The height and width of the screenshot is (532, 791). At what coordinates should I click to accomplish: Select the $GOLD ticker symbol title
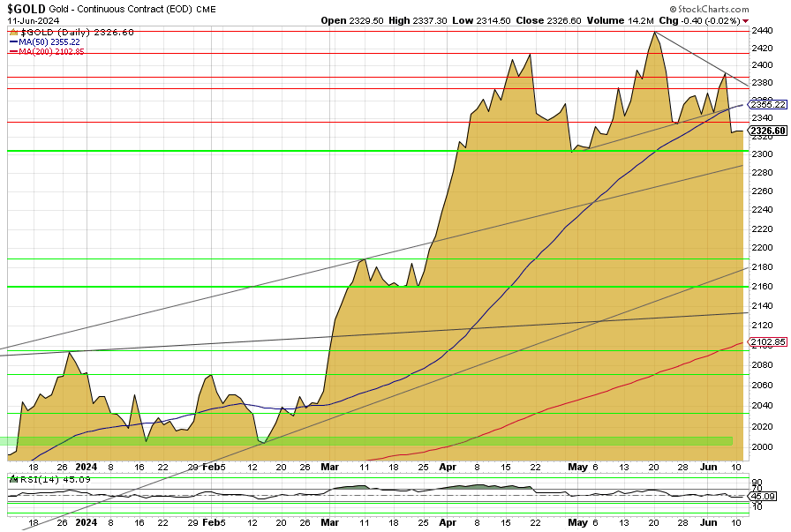26,8
